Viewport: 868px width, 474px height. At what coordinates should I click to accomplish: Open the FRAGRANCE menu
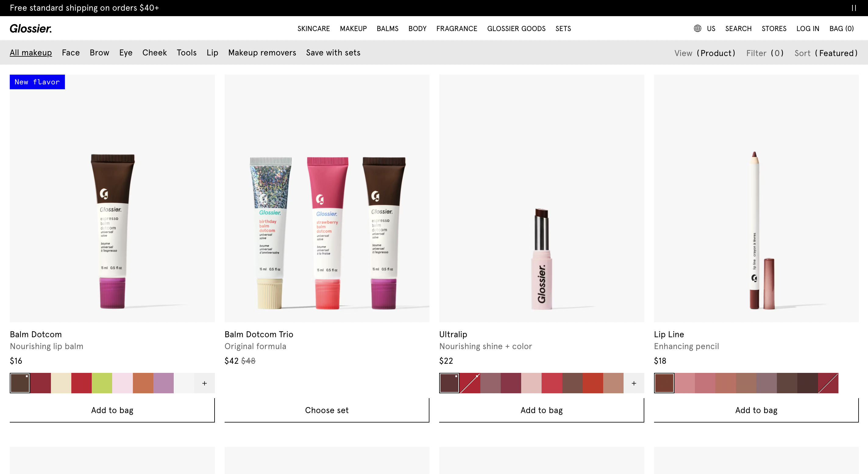tap(456, 29)
